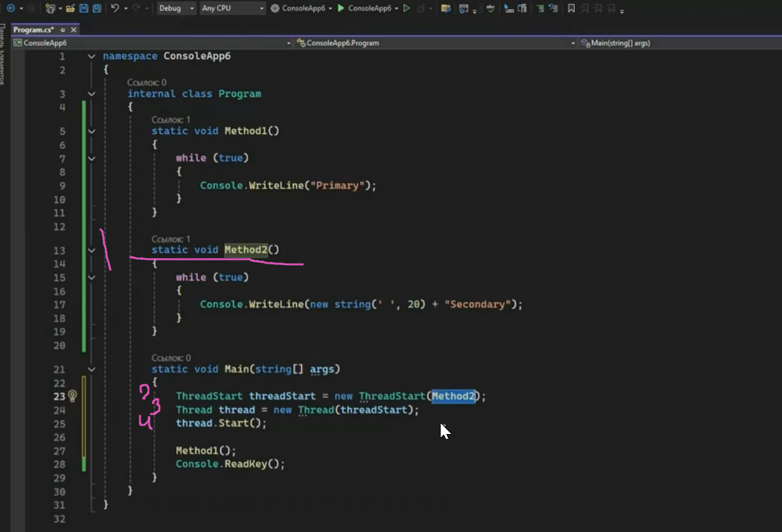Undo the last edit with the undo arrow
This screenshot has height=532, width=782.
[x=115, y=8]
